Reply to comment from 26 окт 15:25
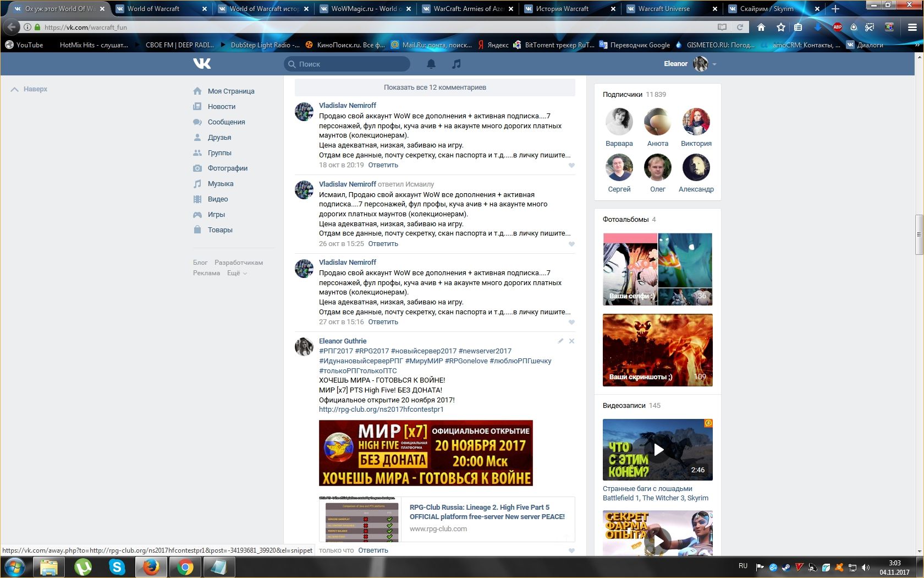 click(383, 244)
